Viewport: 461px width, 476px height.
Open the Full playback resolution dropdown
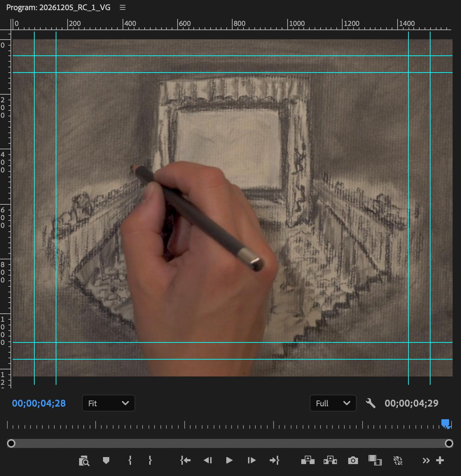coord(333,403)
